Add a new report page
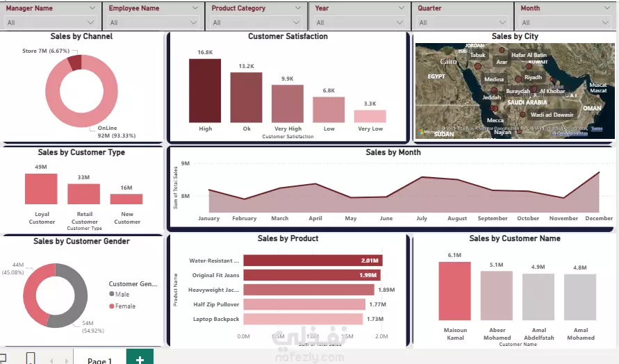The height and width of the screenshot is (364, 619). pyautogui.click(x=140, y=357)
